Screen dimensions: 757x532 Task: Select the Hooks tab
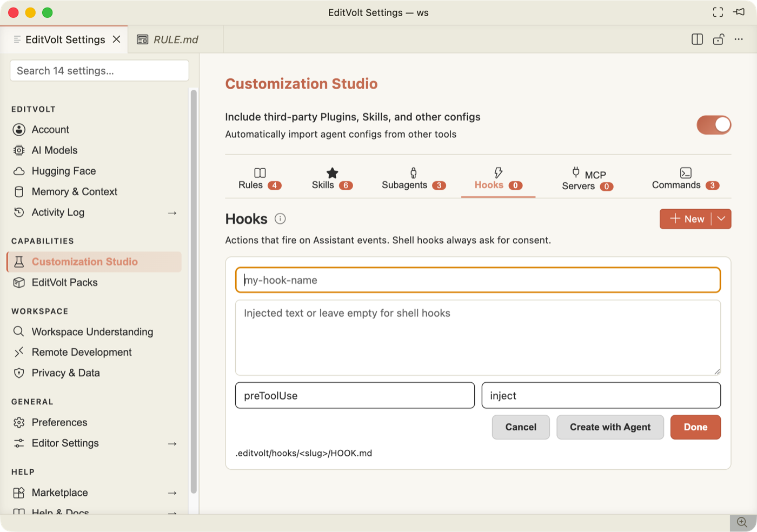click(x=499, y=179)
